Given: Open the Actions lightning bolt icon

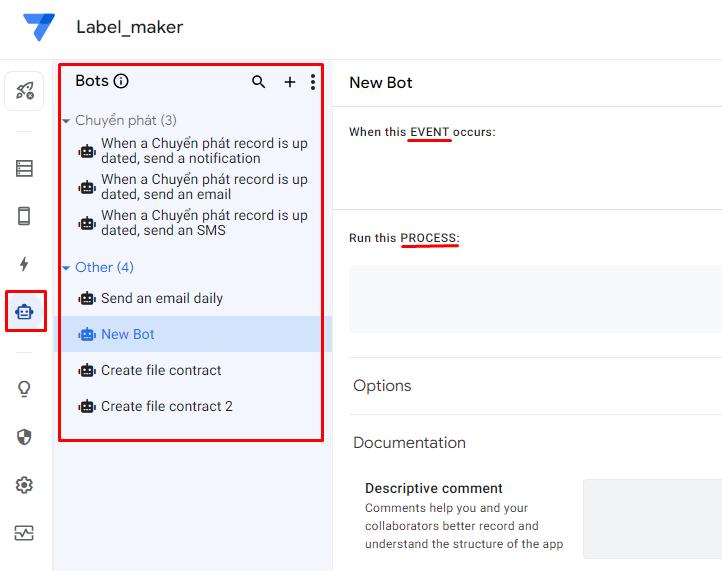Looking at the screenshot, I should pos(25,264).
